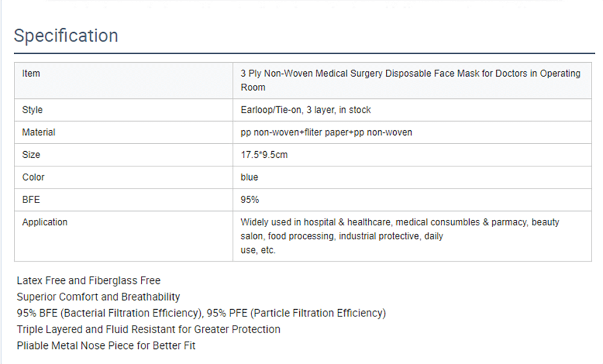Select the Triple Layered and Fluid Resistant line
The height and width of the screenshot is (364, 603).
pyautogui.click(x=148, y=329)
